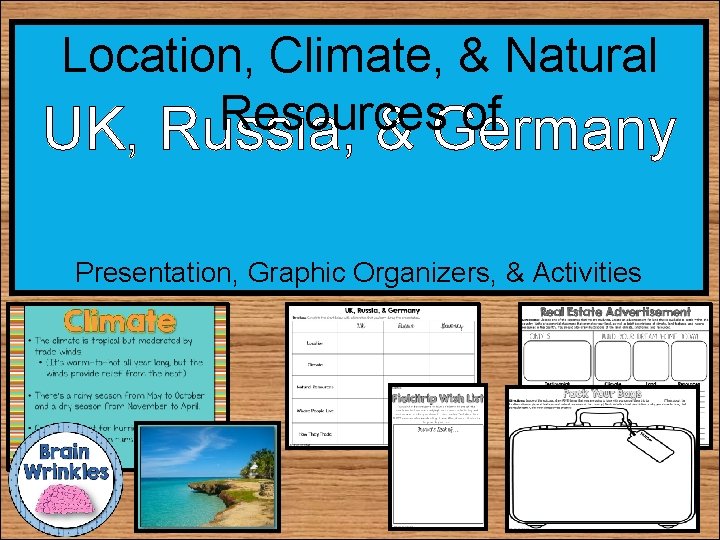Click the "Where People Live" row label
The width and height of the screenshot is (720, 540).
[x=315, y=411]
